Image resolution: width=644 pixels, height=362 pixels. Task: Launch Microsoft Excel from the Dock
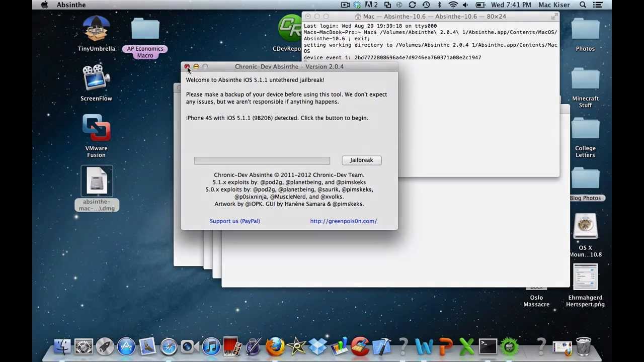(467, 346)
